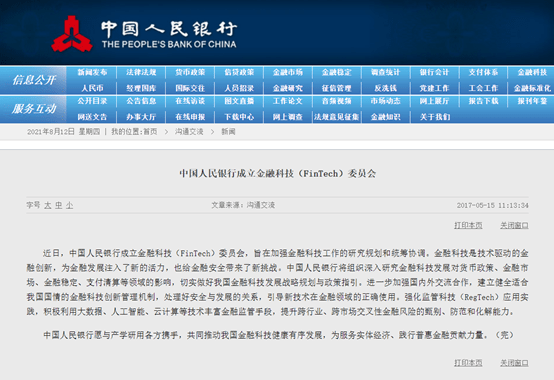This screenshot has height=380, width=554.
Task: Set font size to 中
Action: pyautogui.click(x=59, y=205)
